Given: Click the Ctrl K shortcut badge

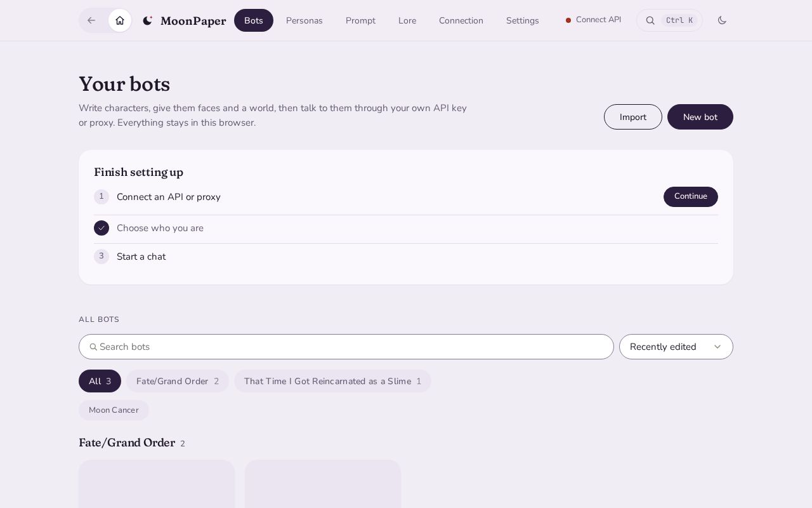Looking at the screenshot, I should click(679, 20).
